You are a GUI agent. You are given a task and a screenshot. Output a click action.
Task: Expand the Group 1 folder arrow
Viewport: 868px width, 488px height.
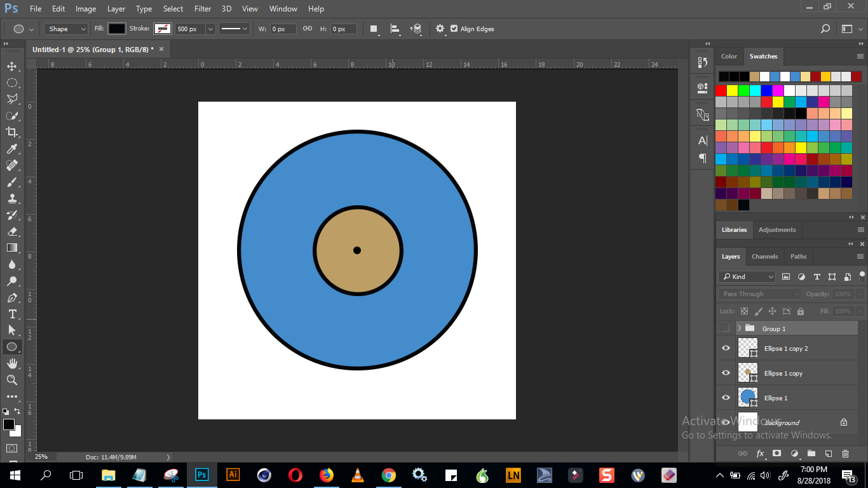(x=740, y=329)
